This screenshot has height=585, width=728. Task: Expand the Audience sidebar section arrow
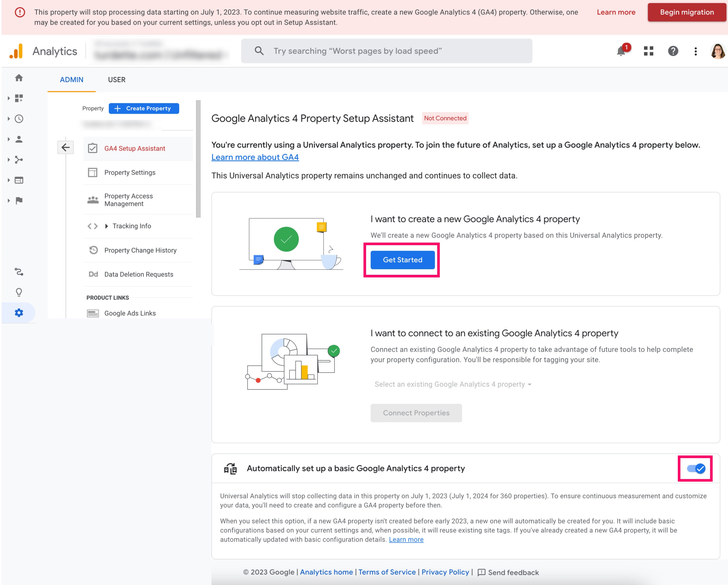(x=9, y=139)
